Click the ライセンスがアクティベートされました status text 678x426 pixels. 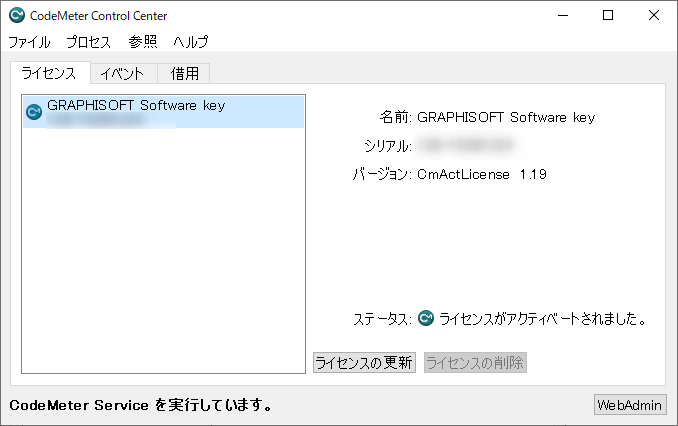543,319
